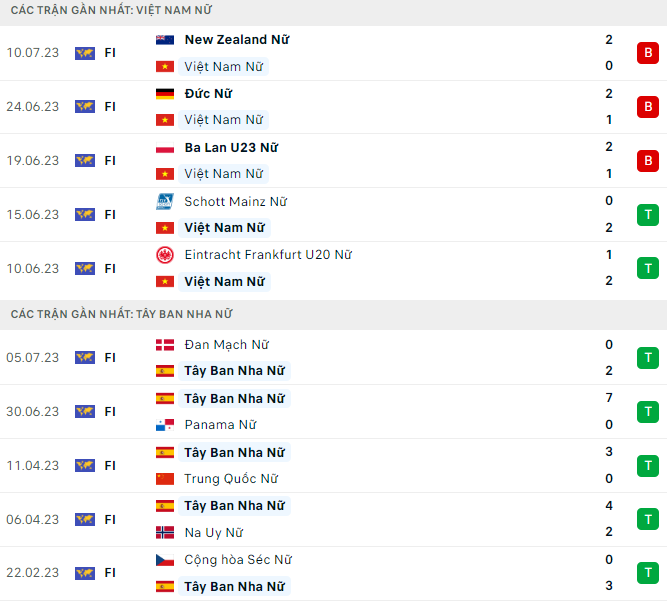Open the Eintracht Frankfurt U20 Nữ link
This screenshot has width=671, height=611.
268,255
